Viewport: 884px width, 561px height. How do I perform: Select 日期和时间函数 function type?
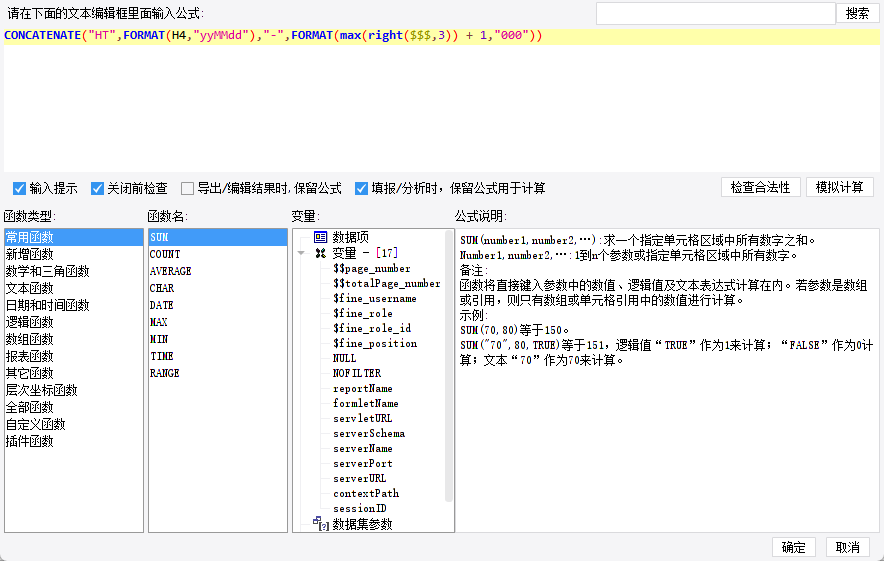click(74, 305)
